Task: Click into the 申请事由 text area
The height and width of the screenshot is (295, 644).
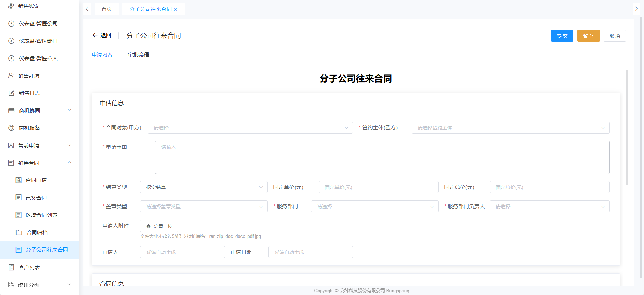Action: pyautogui.click(x=382, y=157)
